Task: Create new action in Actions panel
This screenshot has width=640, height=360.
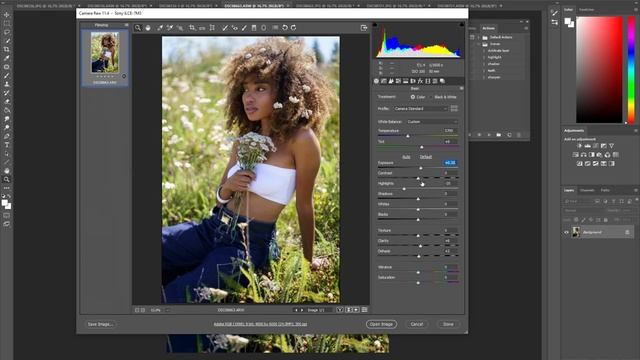Action: click(509, 135)
